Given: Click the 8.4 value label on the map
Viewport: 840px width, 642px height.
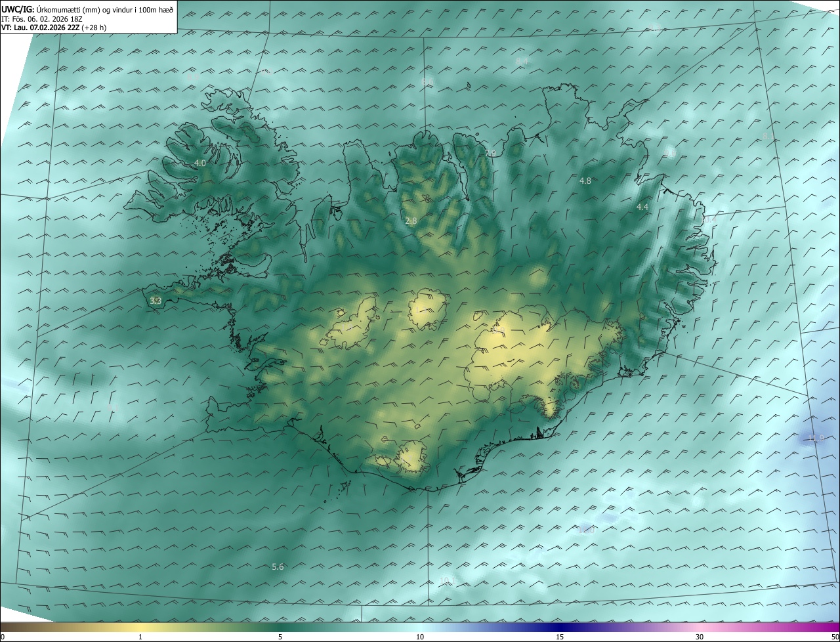Looking at the screenshot, I should [522, 61].
